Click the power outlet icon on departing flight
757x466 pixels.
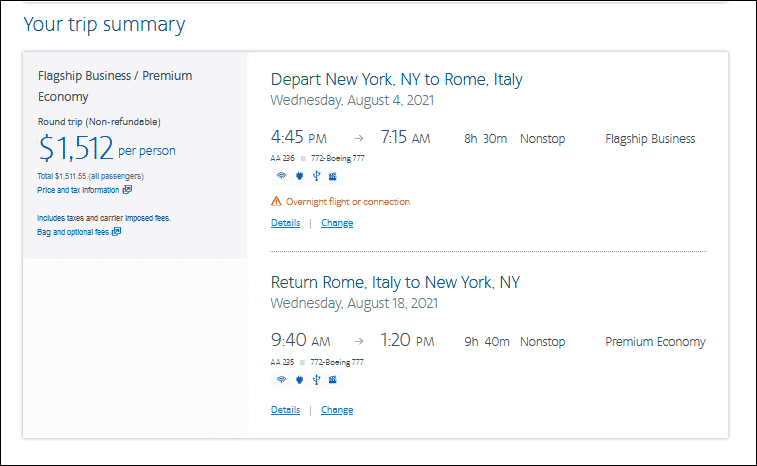coord(297,177)
